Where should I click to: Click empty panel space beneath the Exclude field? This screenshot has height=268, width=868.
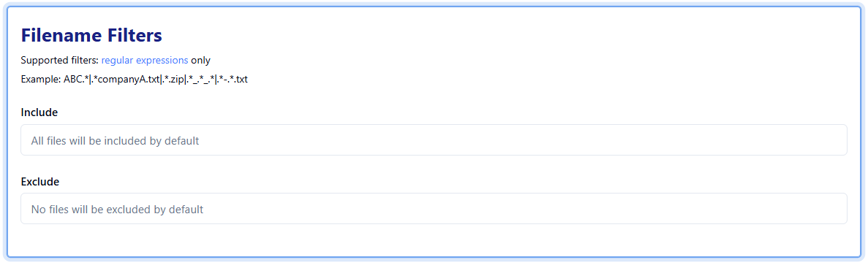point(434,240)
